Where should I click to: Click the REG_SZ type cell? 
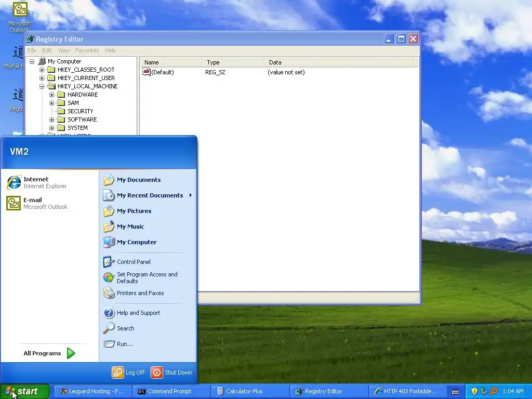(x=215, y=72)
